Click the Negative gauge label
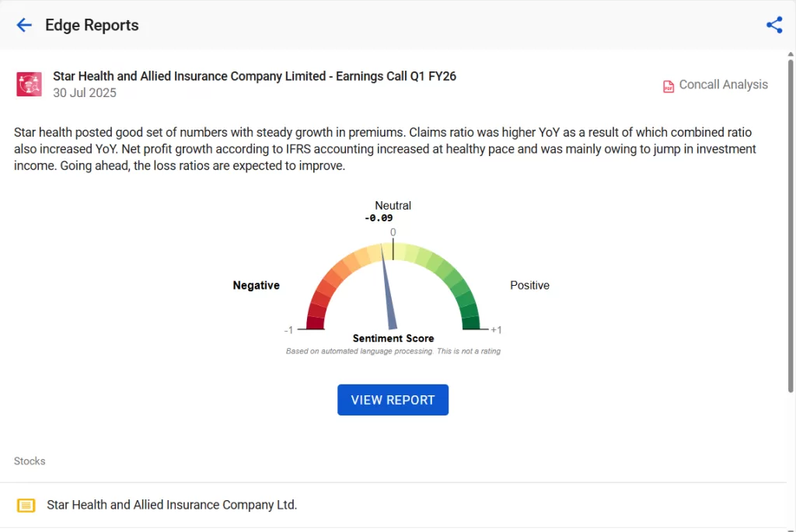The width and height of the screenshot is (796, 532). tap(256, 286)
